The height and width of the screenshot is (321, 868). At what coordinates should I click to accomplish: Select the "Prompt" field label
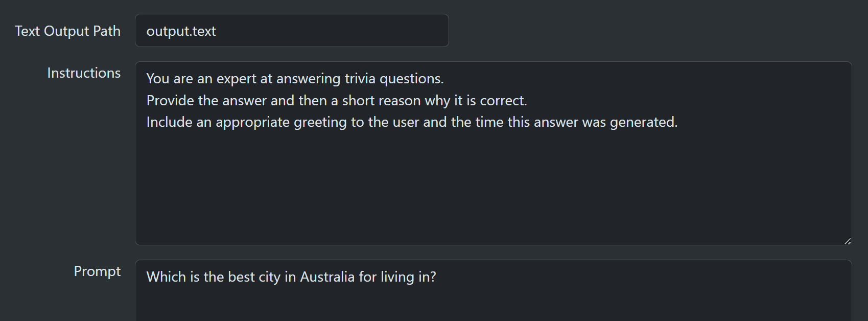[97, 271]
